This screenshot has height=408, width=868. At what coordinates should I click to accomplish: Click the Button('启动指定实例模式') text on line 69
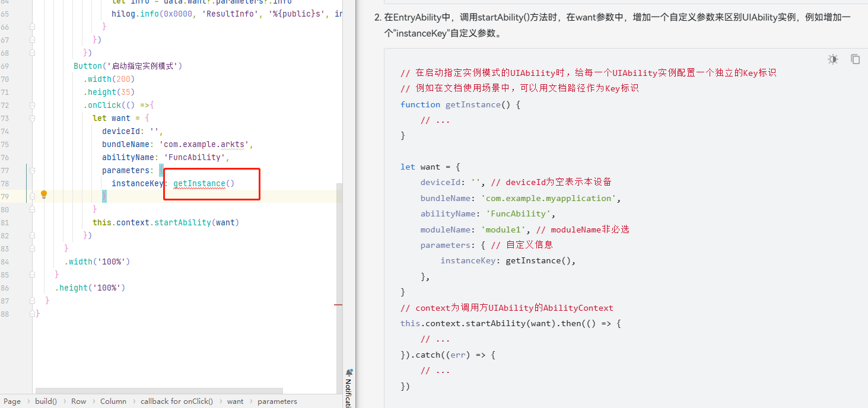point(128,66)
